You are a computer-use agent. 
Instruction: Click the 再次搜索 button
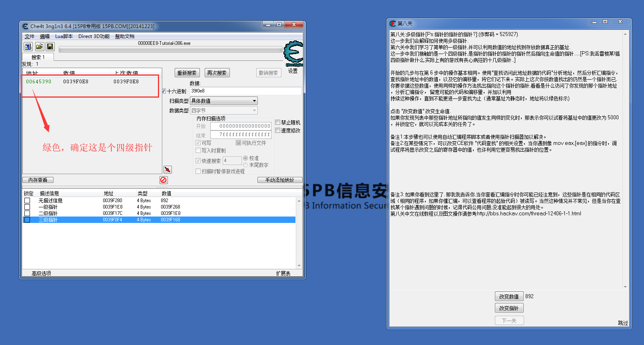(x=217, y=73)
